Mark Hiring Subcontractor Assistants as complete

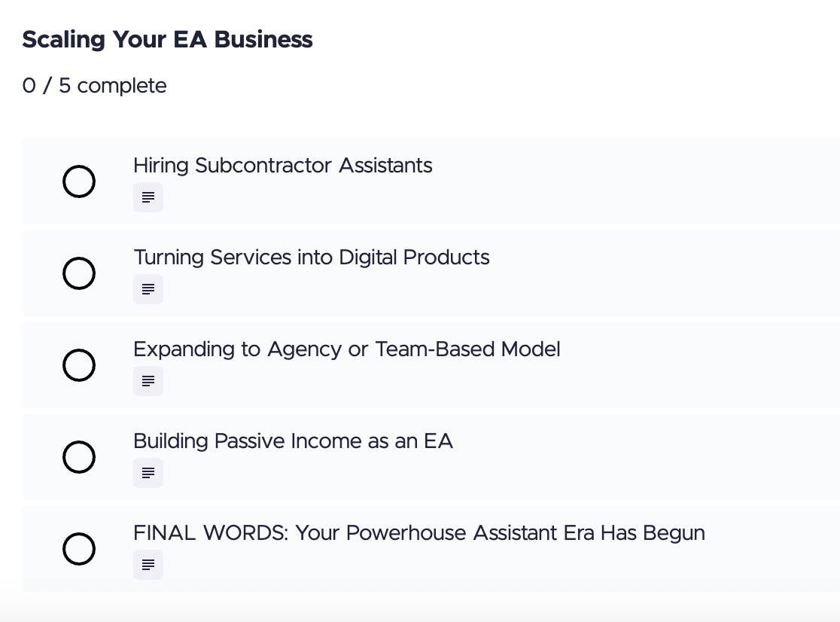(79, 181)
